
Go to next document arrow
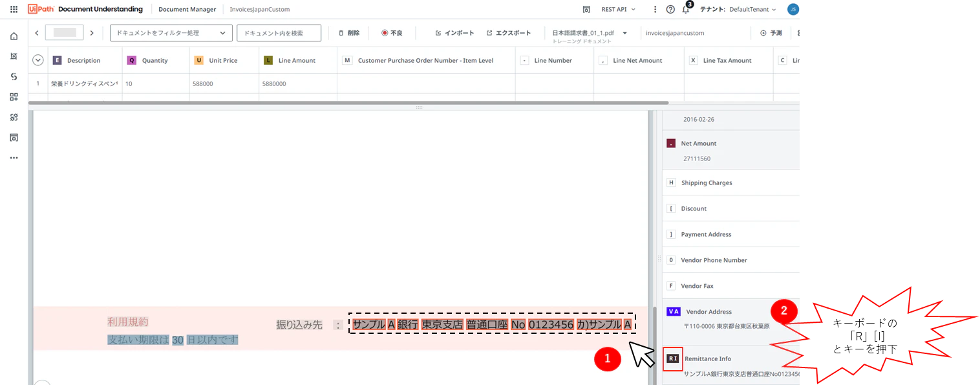tap(92, 33)
